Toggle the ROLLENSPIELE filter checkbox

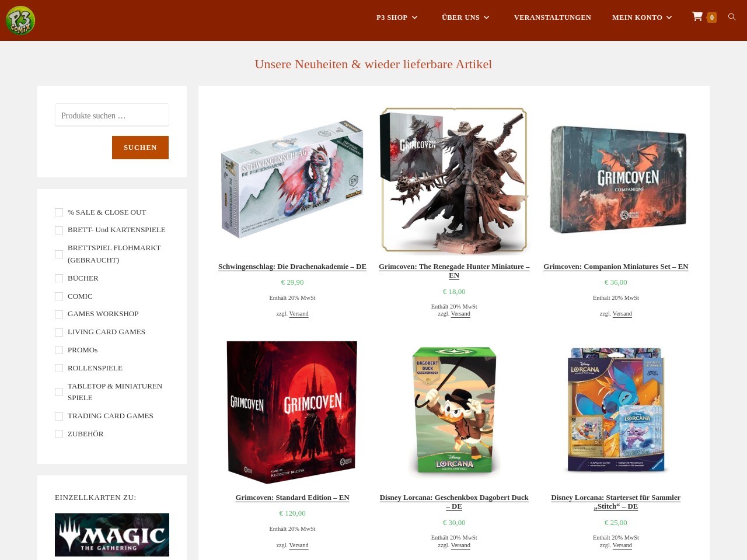pos(59,368)
